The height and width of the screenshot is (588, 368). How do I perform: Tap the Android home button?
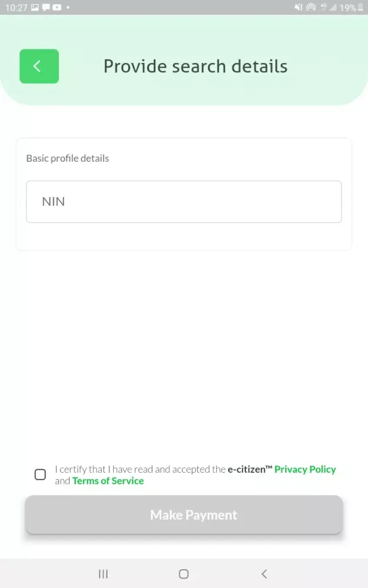184,574
